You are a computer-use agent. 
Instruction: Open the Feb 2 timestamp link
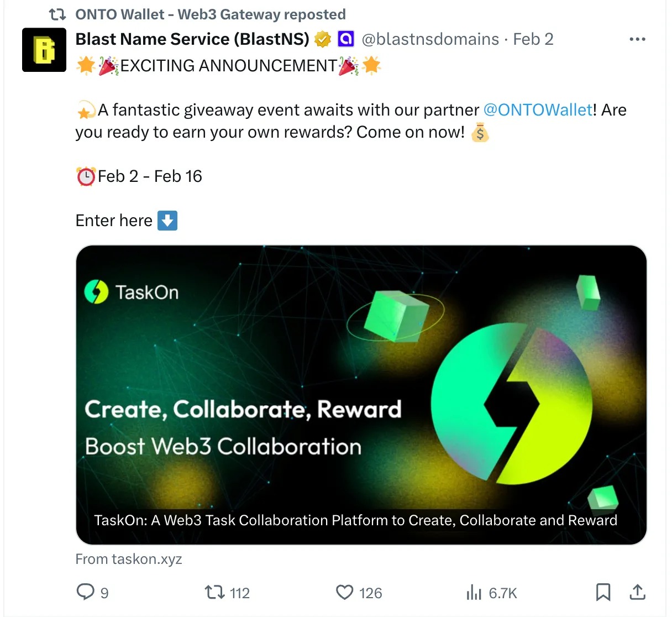tap(533, 39)
